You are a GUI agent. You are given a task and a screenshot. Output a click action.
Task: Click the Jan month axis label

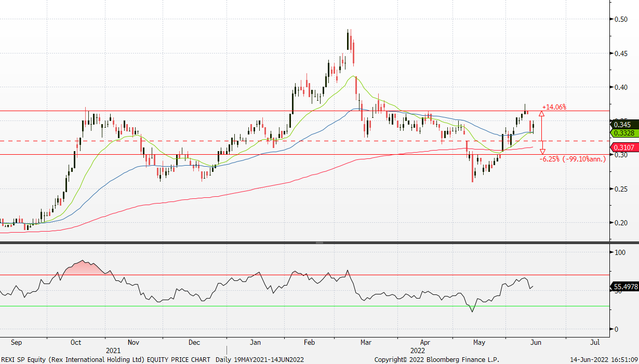[255, 343]
